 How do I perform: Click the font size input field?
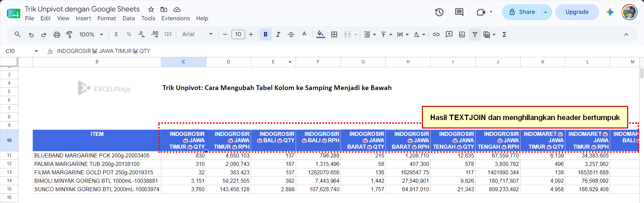[x=238, y=34]
